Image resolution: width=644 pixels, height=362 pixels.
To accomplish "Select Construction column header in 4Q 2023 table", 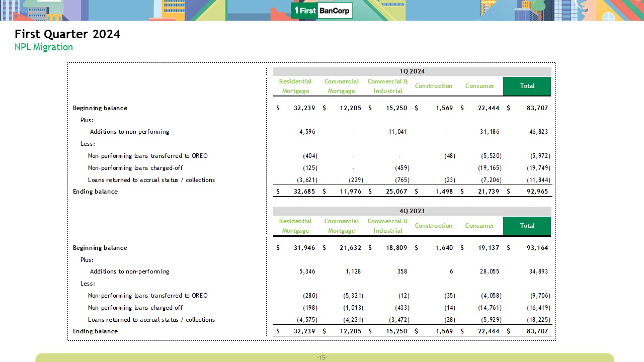I will pos(433,226).
